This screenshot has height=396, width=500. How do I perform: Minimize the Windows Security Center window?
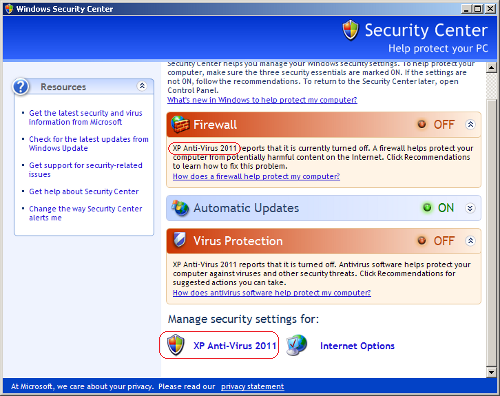pyautogui.click(x=466, y=9)
